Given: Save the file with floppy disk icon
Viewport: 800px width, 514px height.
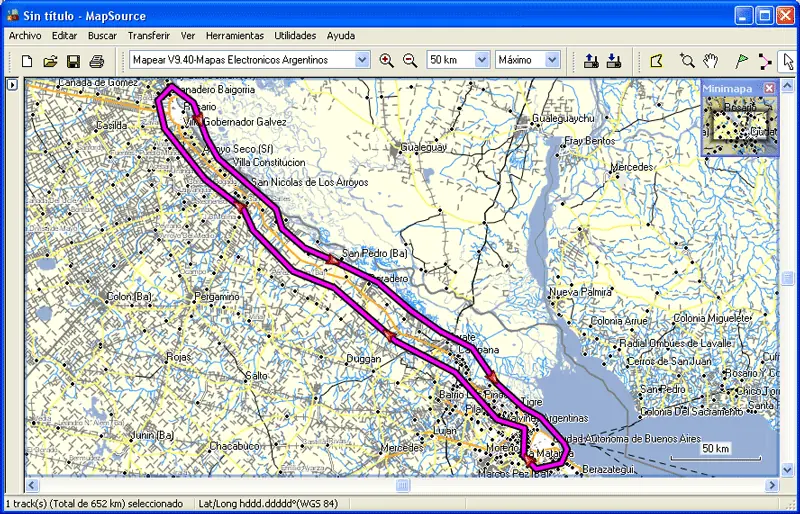Looking at the screenshot, I should 73,61.
